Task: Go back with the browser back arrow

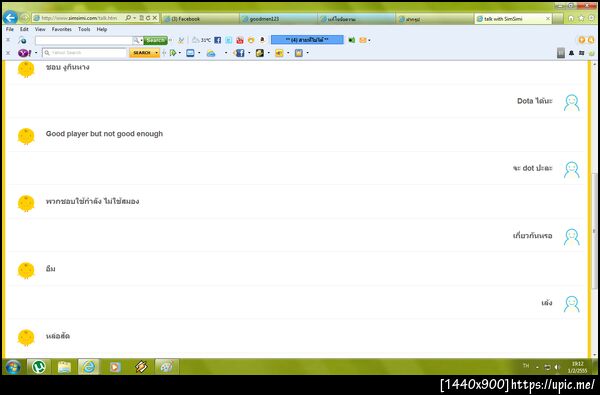Action: [10, 18]
